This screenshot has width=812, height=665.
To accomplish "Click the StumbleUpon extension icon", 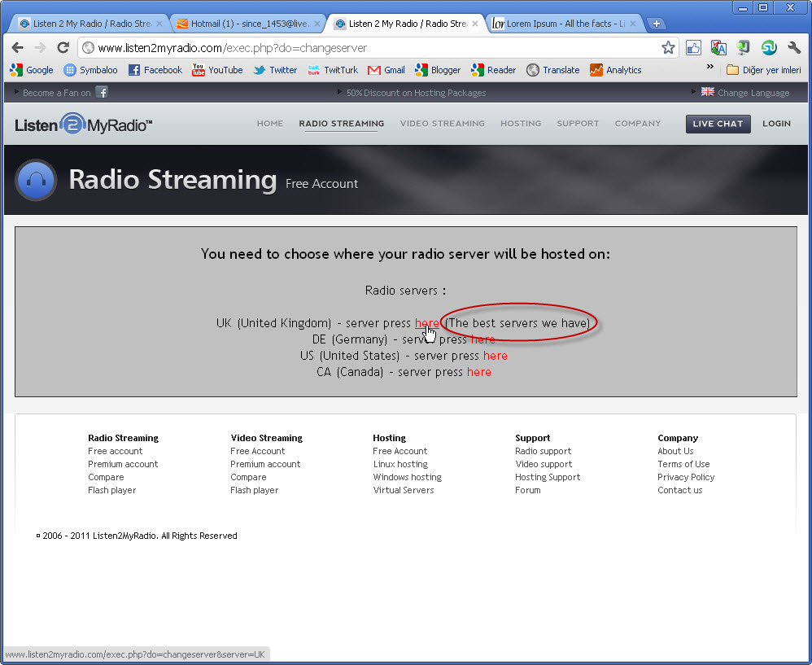I will tap(769, 48).
